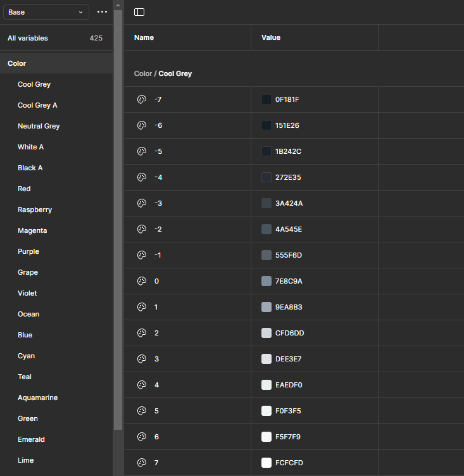Click the palette icon for variable 1
464x476 pixels.
pyautogui.click(x=142, y=307)
